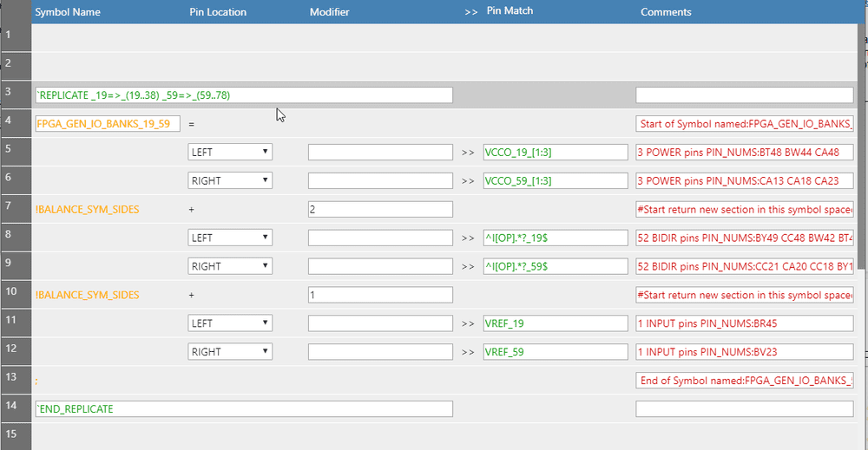Click the empty modifier field in row 9

click(380, 266)
